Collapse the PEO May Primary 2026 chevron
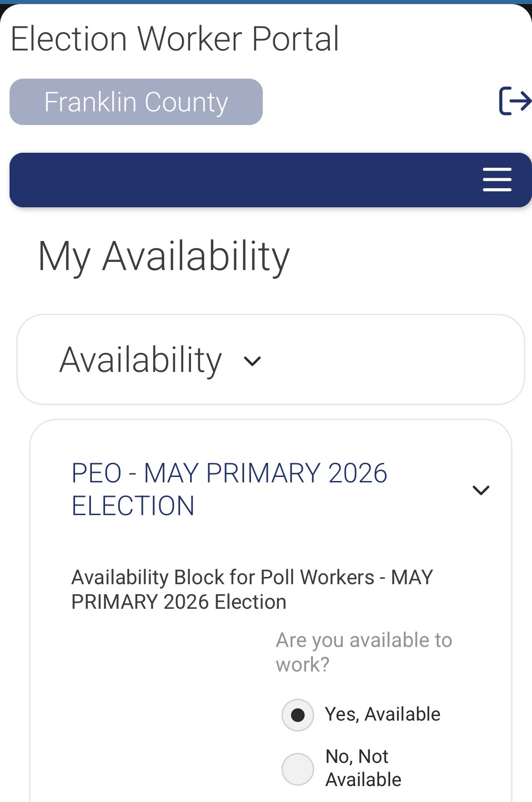This screenshot has height=802, width=532. (481, 490)
